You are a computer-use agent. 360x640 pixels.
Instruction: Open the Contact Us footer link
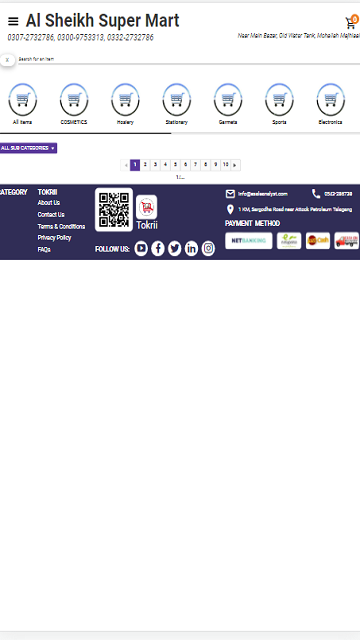(x=51, y=215)
